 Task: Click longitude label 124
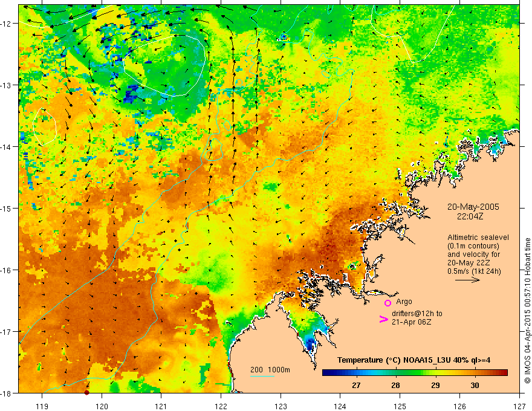coord(340,406)
